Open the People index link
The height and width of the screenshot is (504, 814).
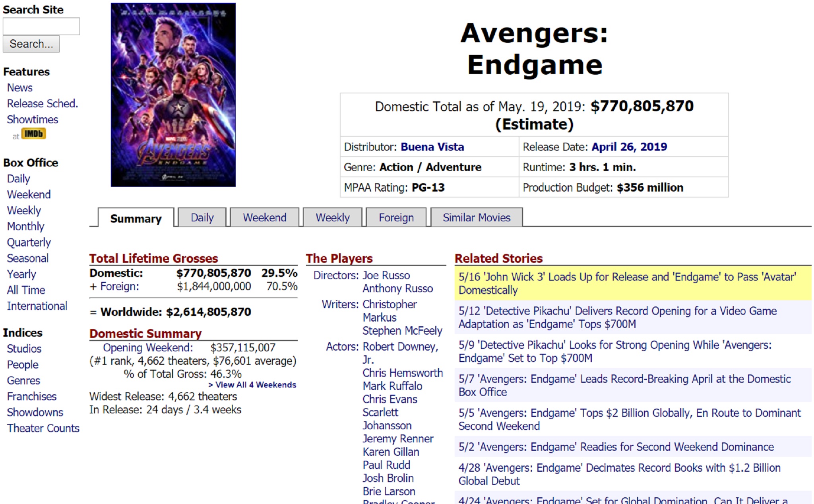[x=23, y=364]
